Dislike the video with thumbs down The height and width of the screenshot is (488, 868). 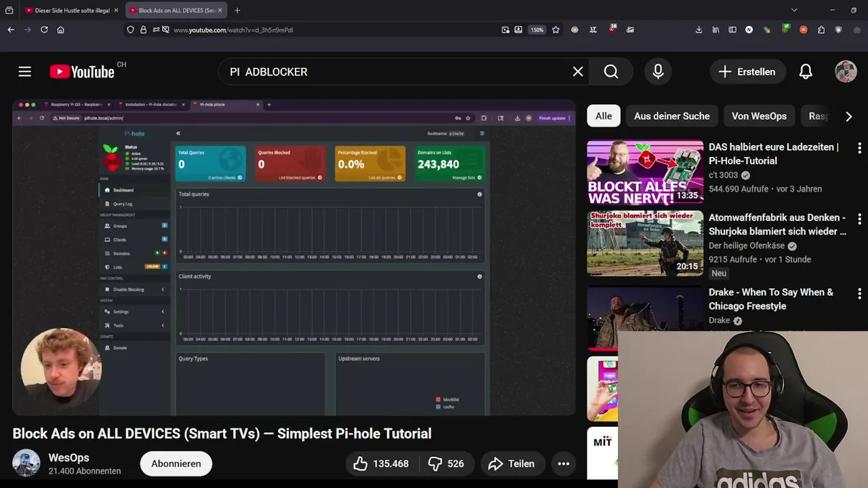[x=446, y=464]
